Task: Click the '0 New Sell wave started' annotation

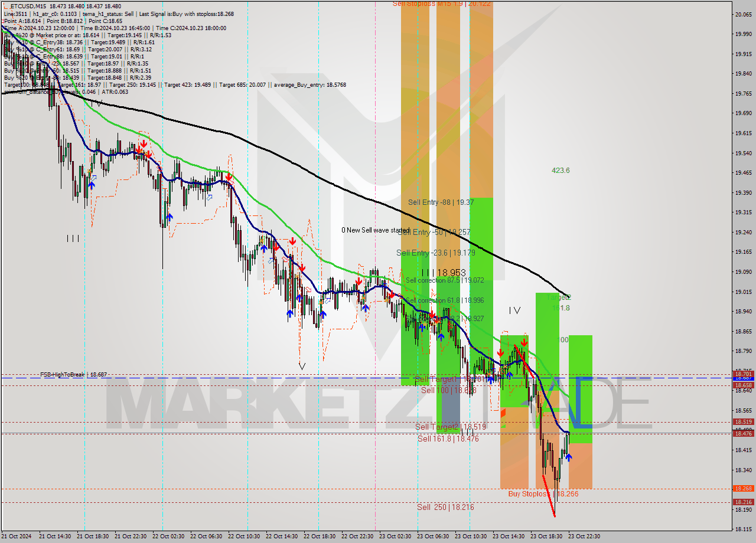Action: 376,230
